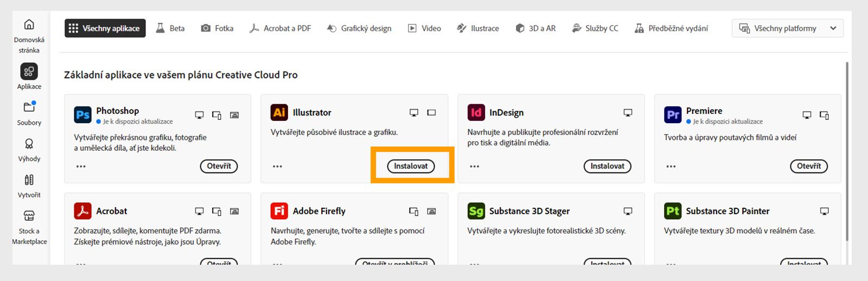Click Premiere's 'Je k dispozici aktualizace' notice
This screenshot has height=281, width=868.
tap(724, 122)
